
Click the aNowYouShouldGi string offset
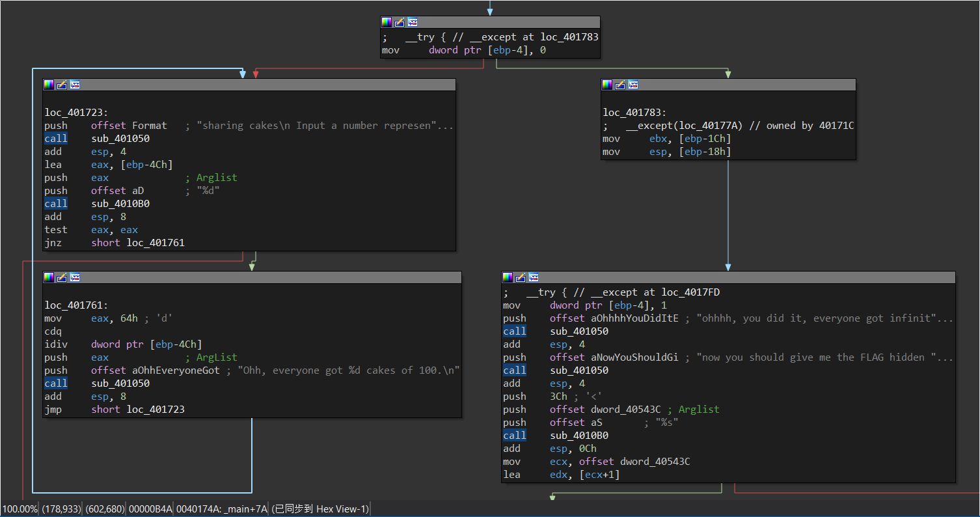[x=633, y=357]
